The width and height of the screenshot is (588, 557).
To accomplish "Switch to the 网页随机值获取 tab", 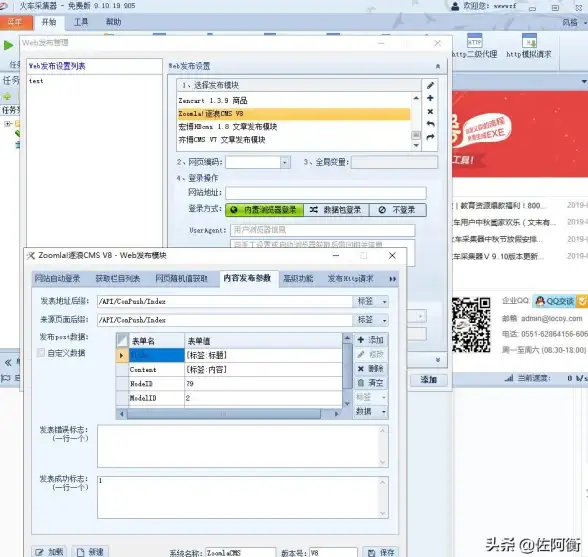I will (x=182, y=278).
